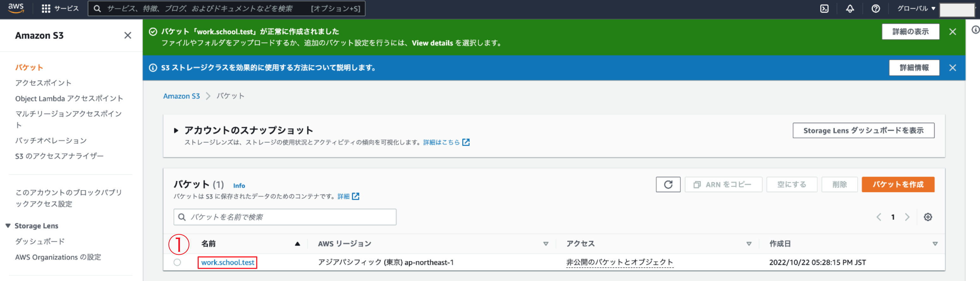Go to the AWS console home logo
Image resolution: width=980 pixels, height=281 pixels.
(16, 8)
